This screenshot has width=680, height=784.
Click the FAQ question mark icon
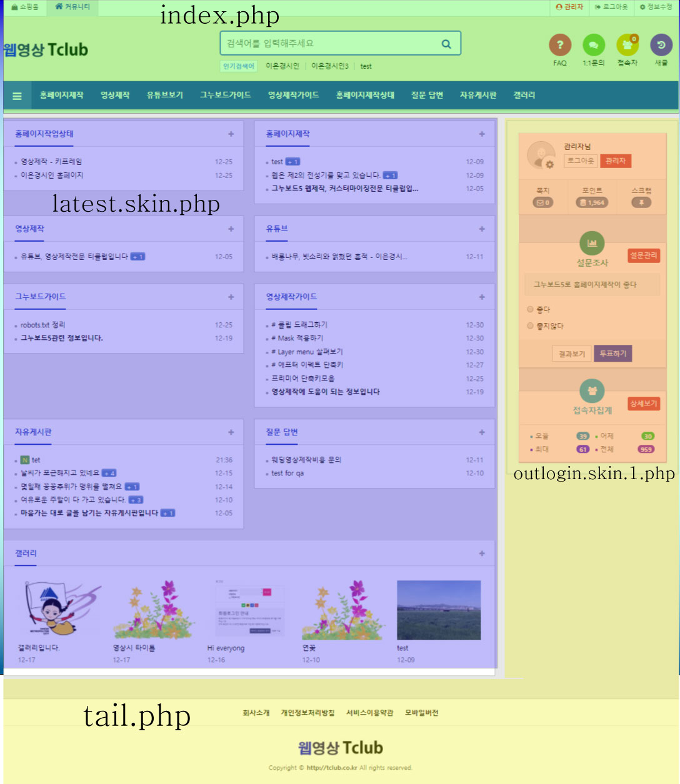click(560, 45)
